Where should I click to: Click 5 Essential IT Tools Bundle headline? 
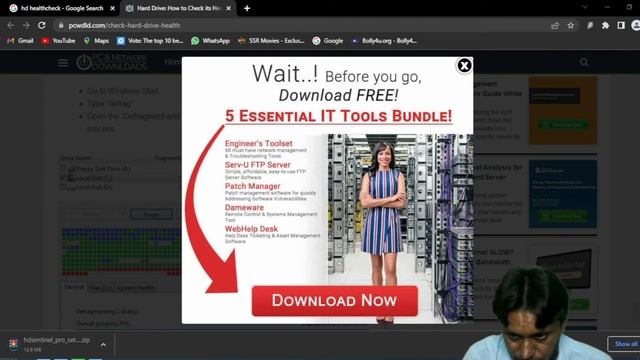tap(338, 116)
